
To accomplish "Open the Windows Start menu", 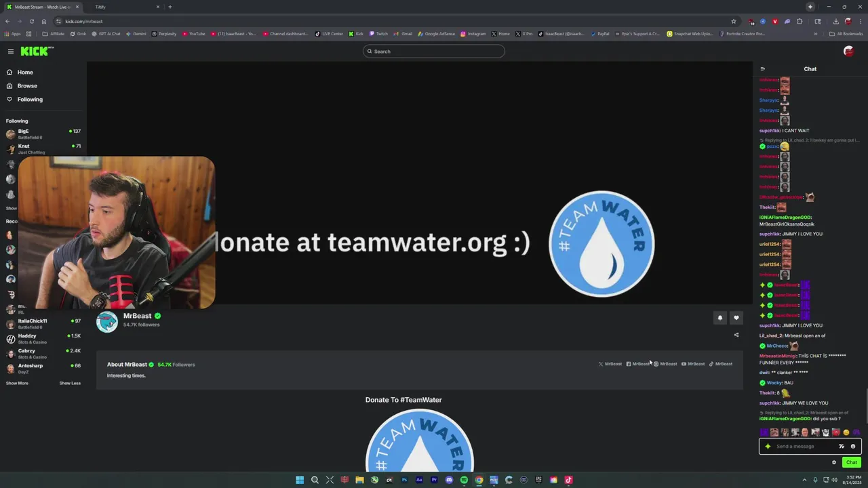I will (300, 480).
